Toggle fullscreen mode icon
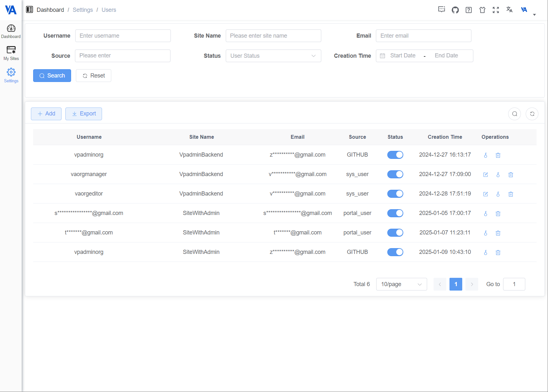The image size is (548, 392). point(496,10)
